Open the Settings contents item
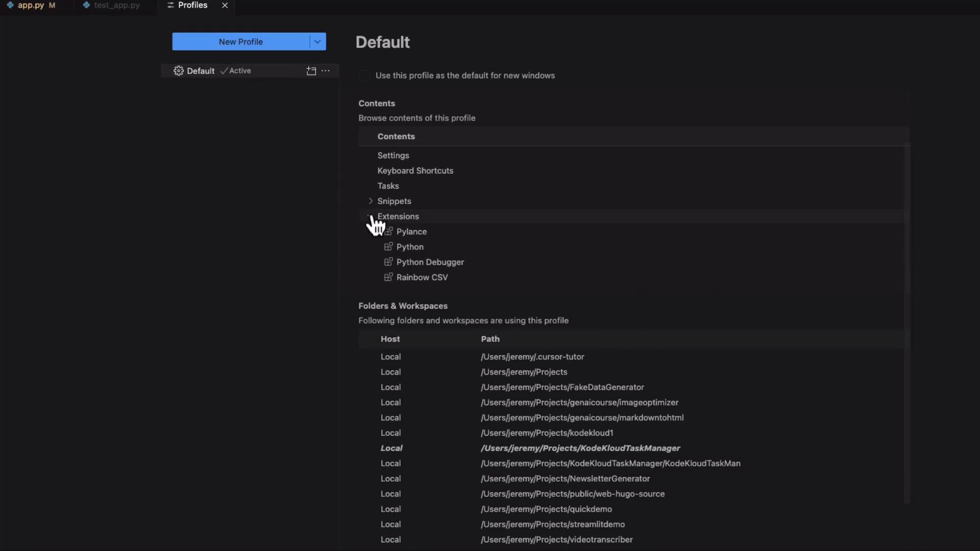 click(x=393, y=156)
